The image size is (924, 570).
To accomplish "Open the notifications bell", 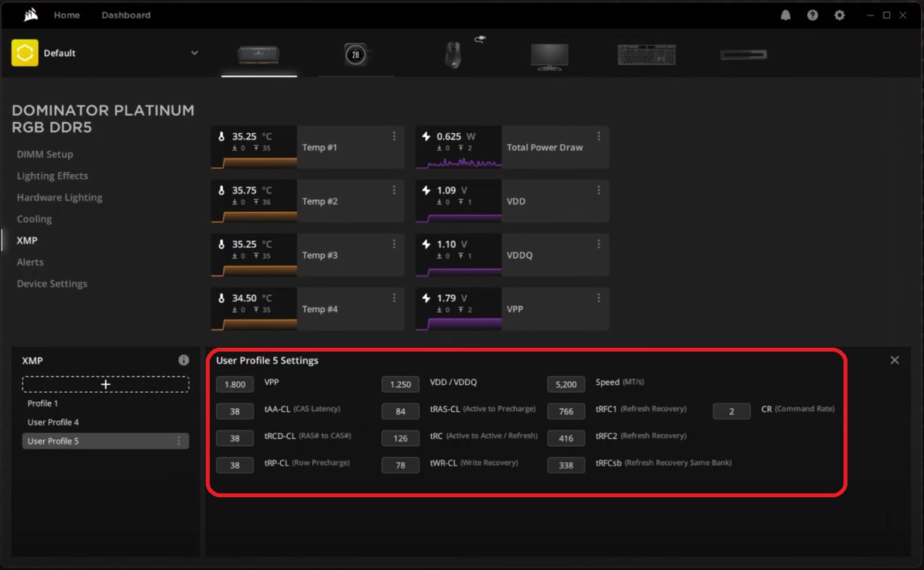I will 785,15.
